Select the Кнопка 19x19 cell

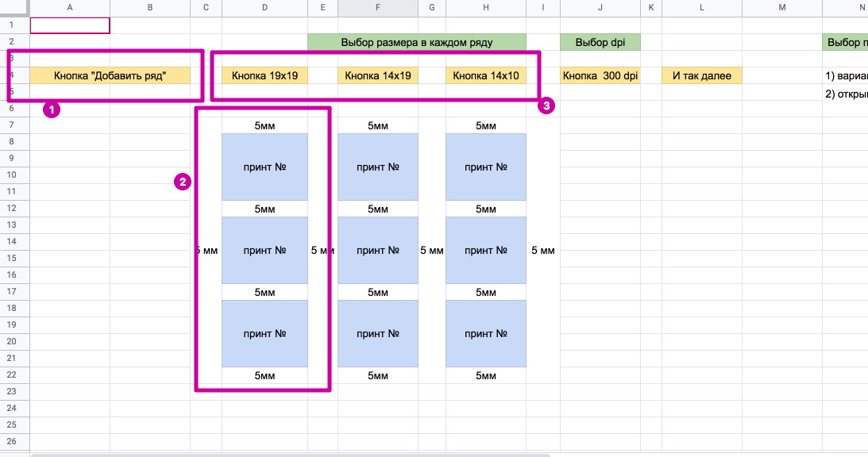click(264, 76)
